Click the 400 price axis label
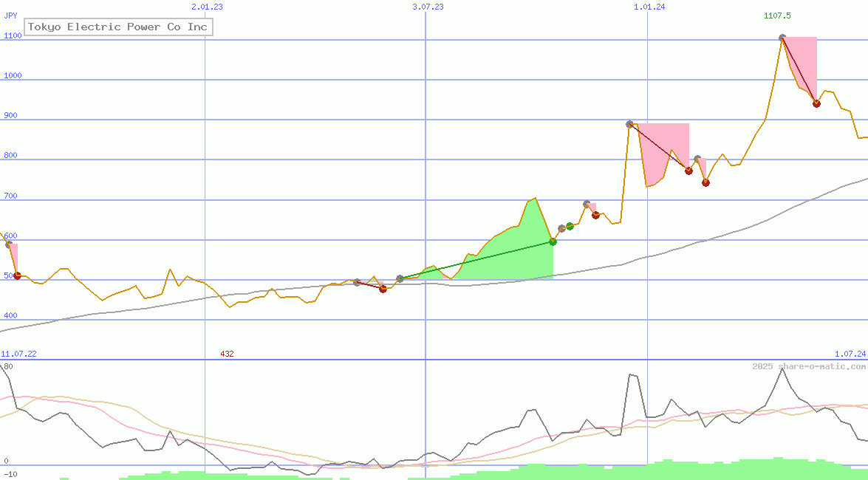This screenshot has width=868, height=480. (x=10, y=315)
